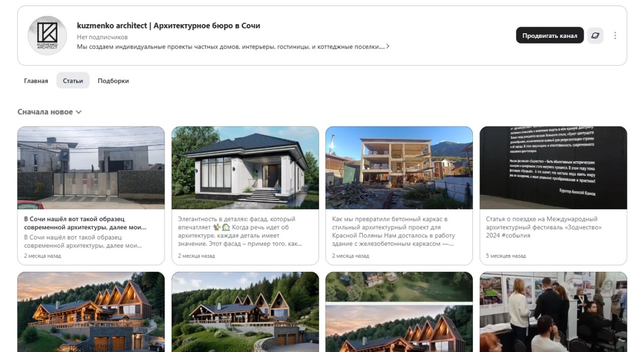Open the 'Как мы превратили бетонный каркас' article
This screenshot has width=644, height=352.
pos(394,232)
